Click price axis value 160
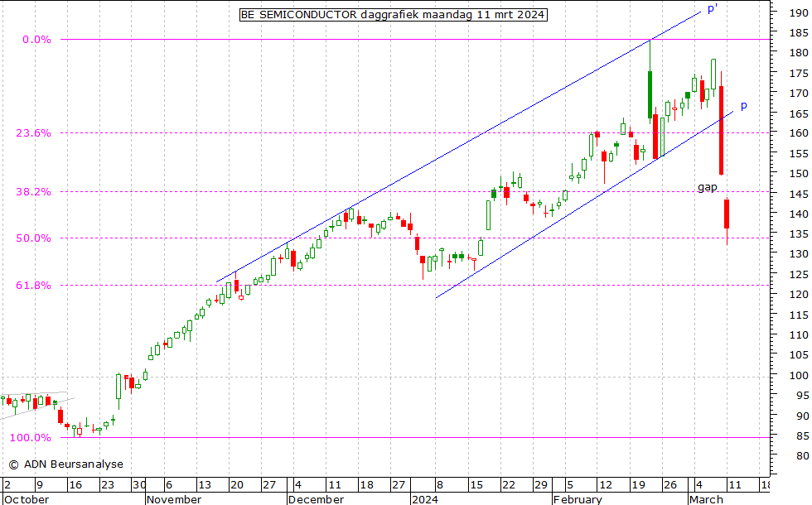The width and height of the screenshot is (812, 505). [799, 133]
